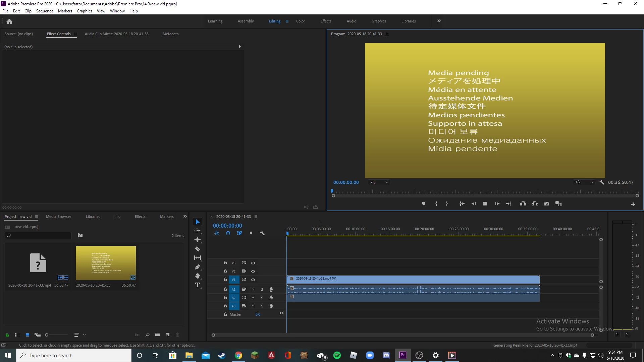Select the Razor tool
The height and width of the screenshot is (362, 644).
tap(198, 249)
